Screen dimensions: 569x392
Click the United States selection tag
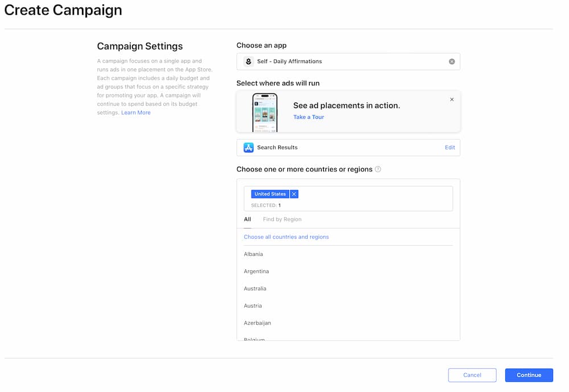[270, 193]
